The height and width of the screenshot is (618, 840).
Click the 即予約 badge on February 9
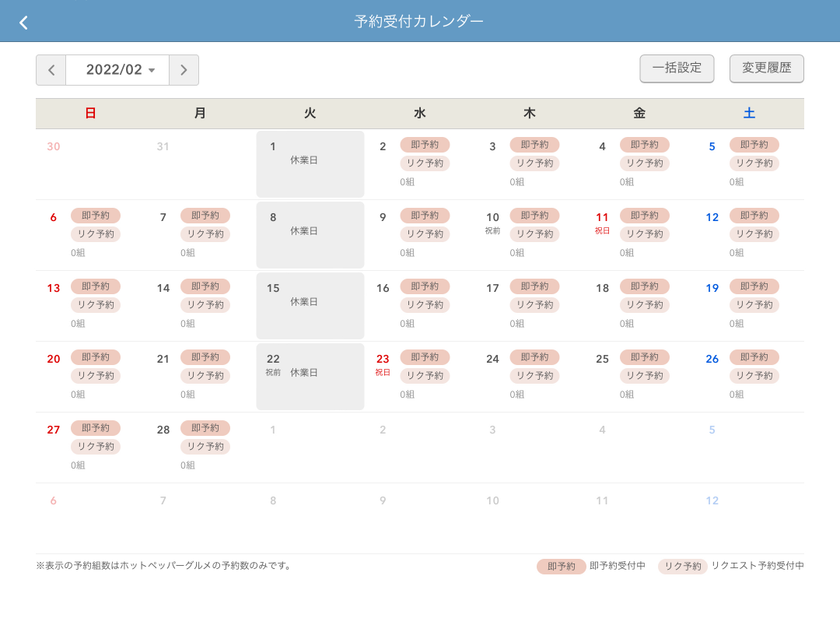click(x=425, y=216)
